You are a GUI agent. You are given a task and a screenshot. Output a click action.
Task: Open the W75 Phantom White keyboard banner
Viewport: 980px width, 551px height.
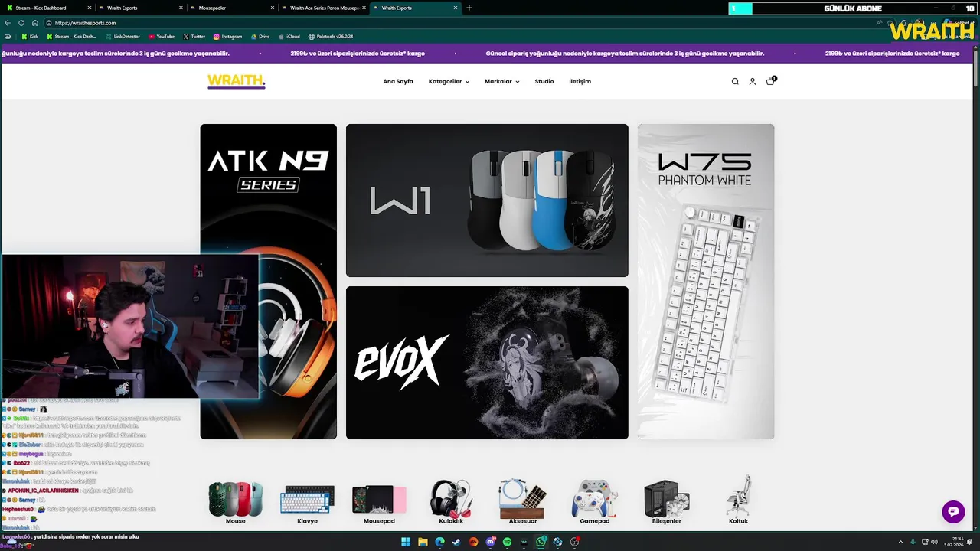point(706,282)
